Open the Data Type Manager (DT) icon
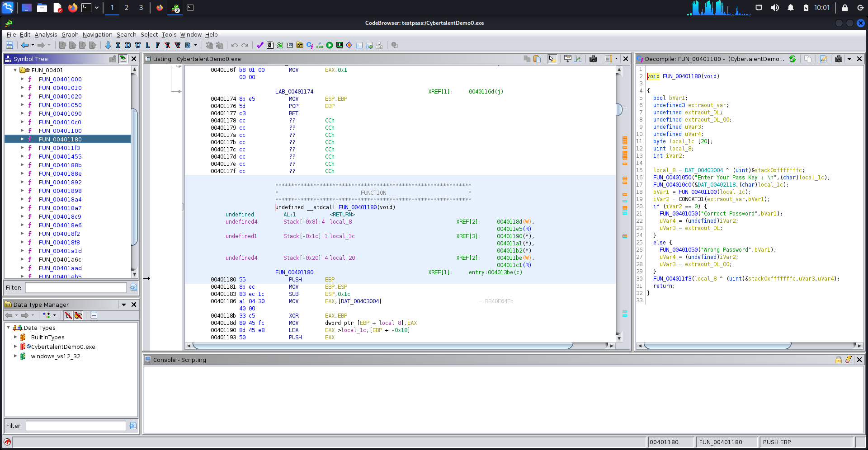This screenshot has height=450, width=868. point(300,45)
